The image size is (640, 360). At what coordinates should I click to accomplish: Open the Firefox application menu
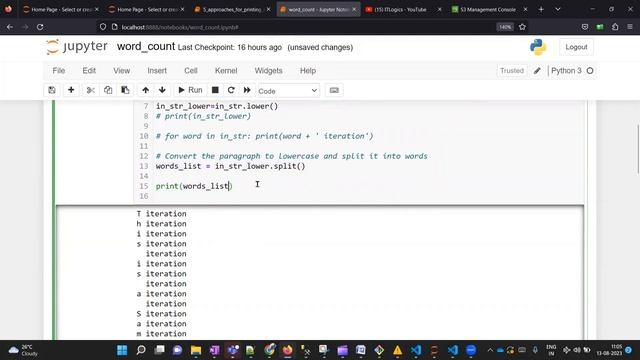(x=630, y=27)
